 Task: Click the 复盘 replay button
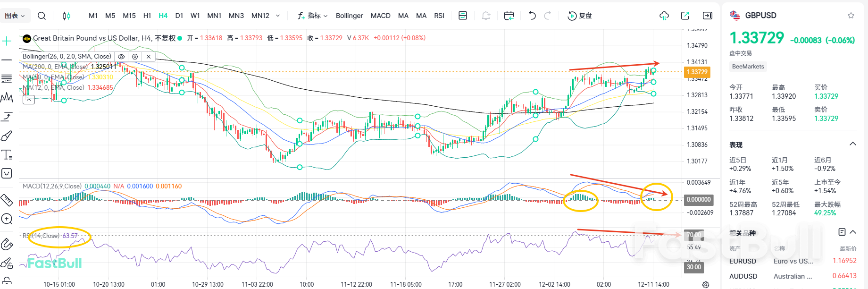coord(580,16)
